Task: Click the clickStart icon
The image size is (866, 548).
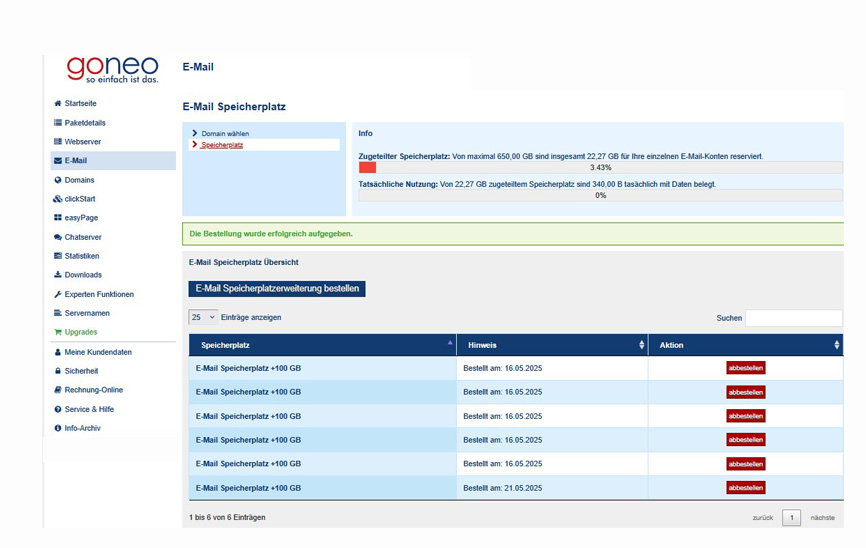Action: [57, 199]
